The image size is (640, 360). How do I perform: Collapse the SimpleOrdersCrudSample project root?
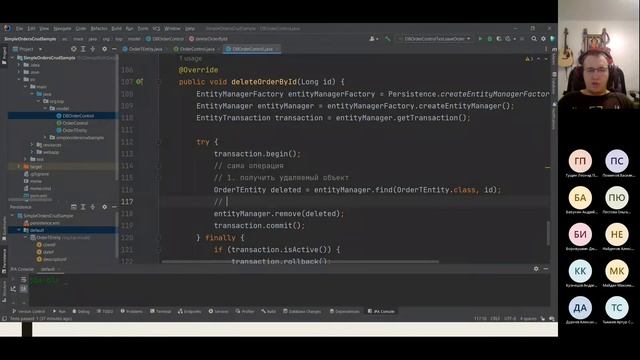(x=12, y=58)
